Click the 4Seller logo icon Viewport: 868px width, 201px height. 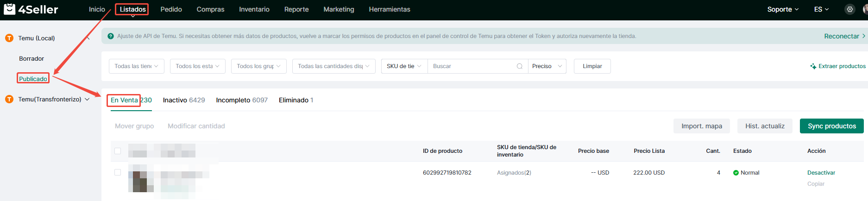click(9, 9)
